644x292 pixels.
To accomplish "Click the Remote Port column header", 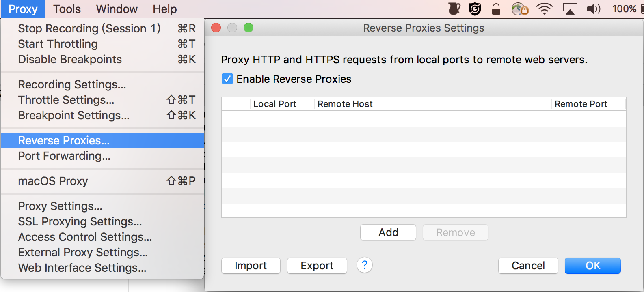I will pyautogui.click(x=589, y=104).
